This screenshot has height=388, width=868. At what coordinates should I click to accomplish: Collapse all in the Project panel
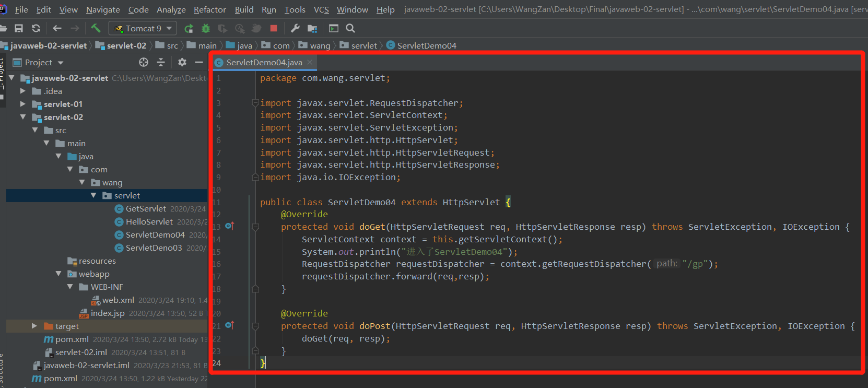[161, 62]
